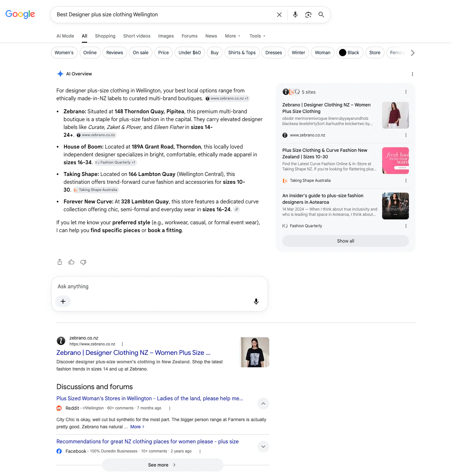This screenshot has height=476, width=451.
Task: Apply the Black color filter chip
Action: 350,53
